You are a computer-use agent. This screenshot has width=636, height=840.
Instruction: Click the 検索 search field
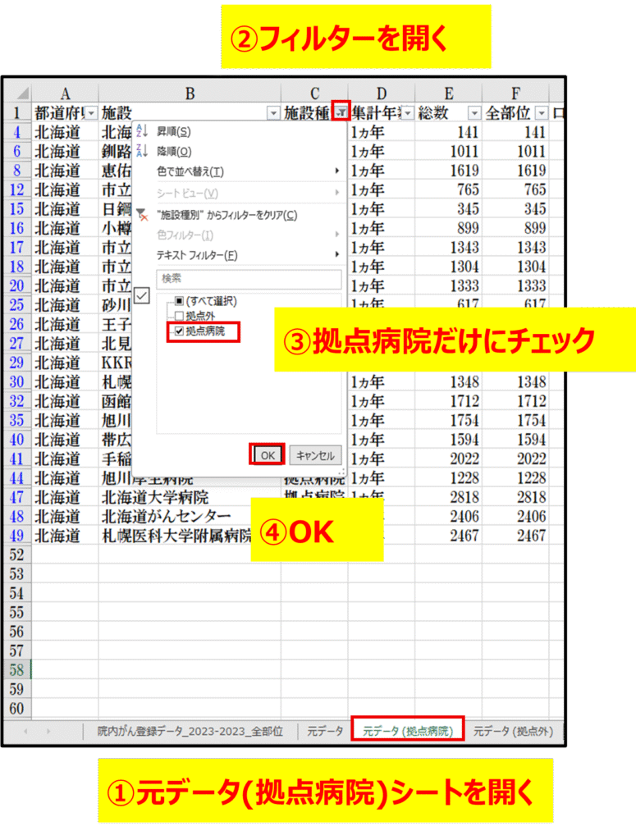(x=248, y=279)
